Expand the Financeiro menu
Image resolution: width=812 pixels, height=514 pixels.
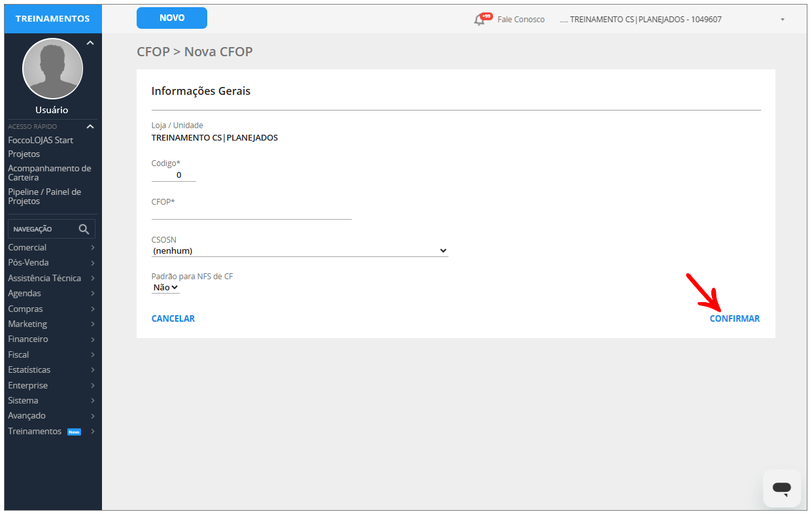coord(52,339)
